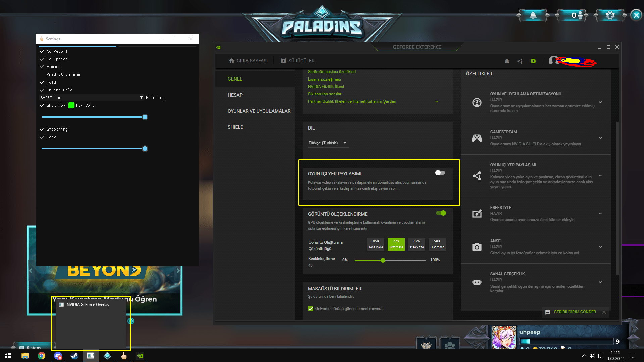Click the Paladins banner next arrow
This screenshot has width=644, height=362.
click(x=178, y=271)
